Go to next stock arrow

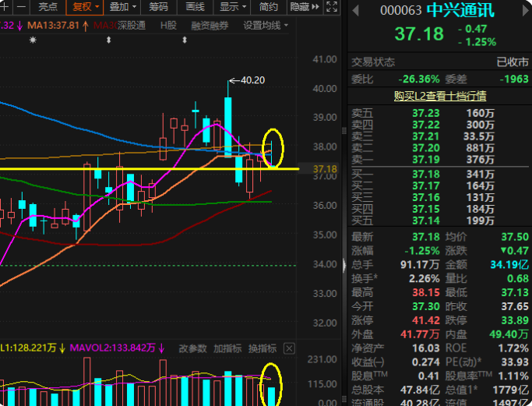tap(526, 11)
